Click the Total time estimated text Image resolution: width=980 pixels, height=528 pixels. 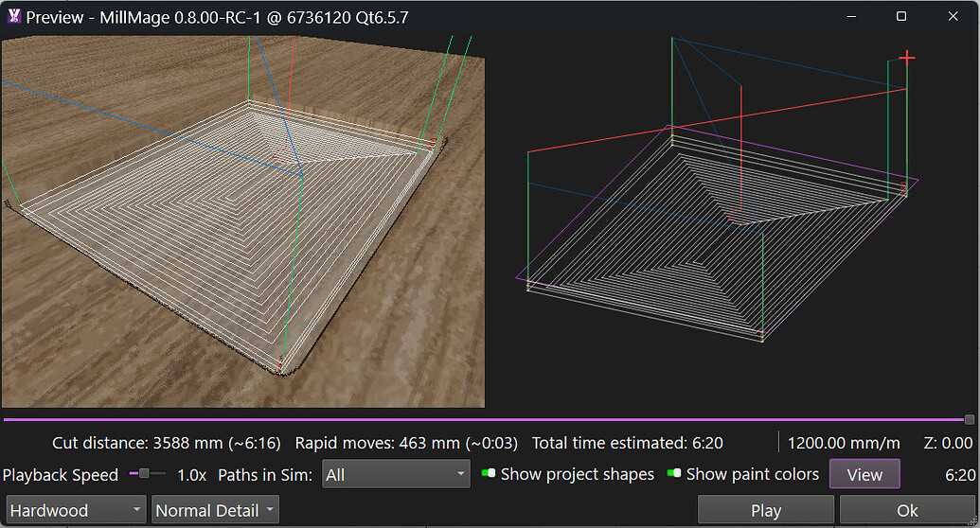pos(625,443)
